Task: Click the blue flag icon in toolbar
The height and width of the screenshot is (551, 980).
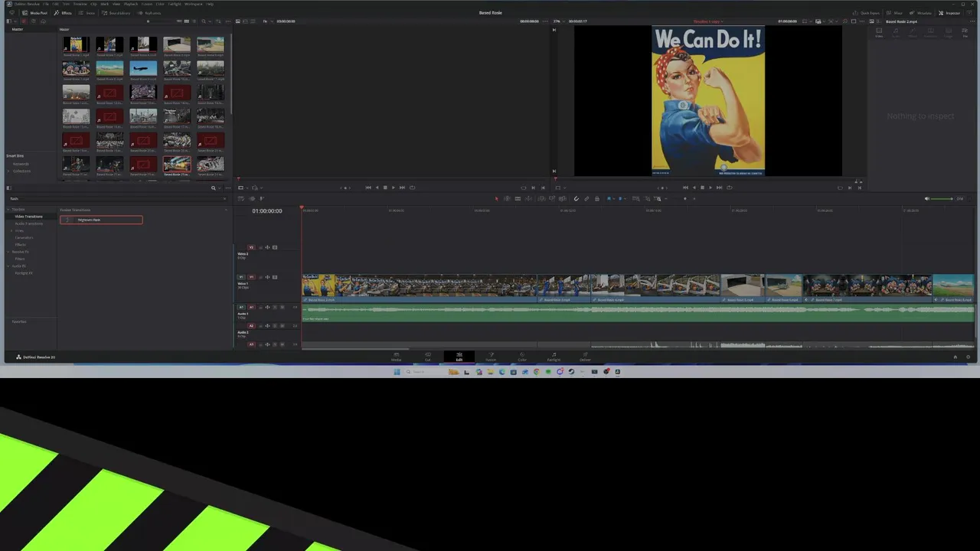Action: coord(609,198)
